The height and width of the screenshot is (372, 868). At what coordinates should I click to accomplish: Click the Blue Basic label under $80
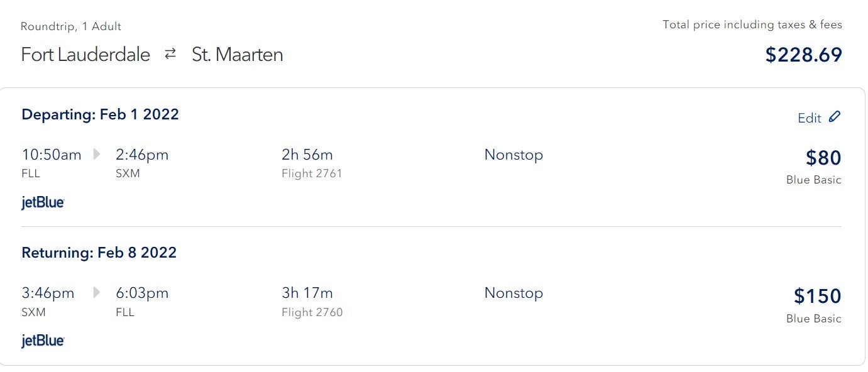pos(813,180)
